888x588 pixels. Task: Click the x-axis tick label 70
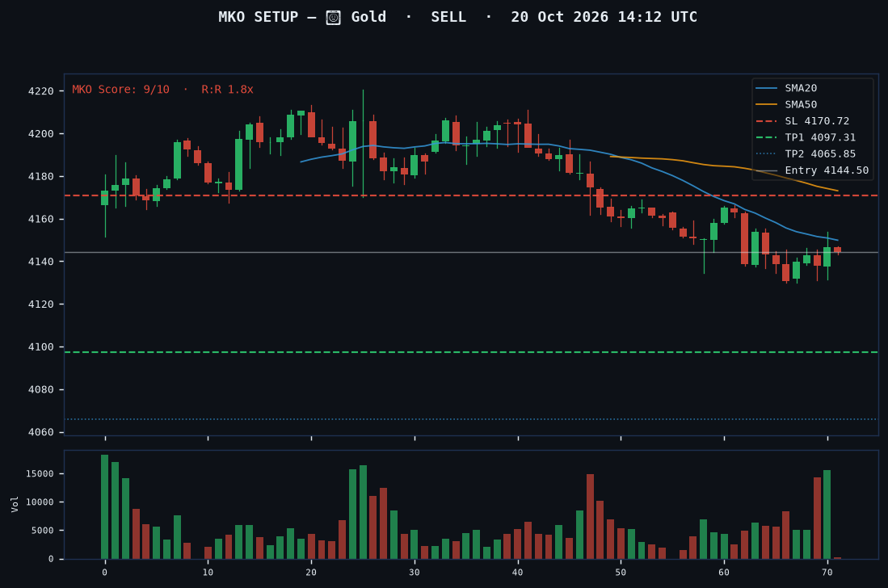(x=827, y=572)
